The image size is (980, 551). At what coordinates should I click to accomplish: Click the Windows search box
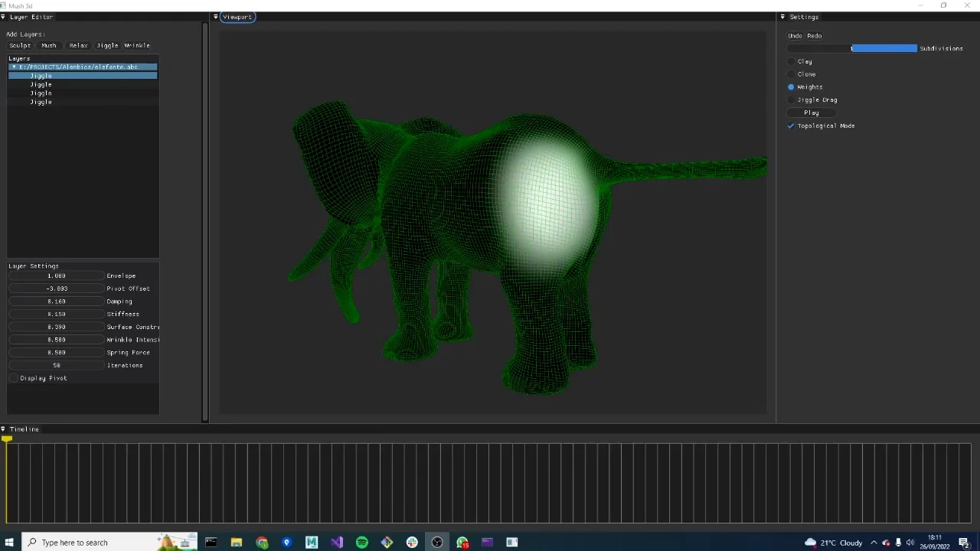click(109, 543)
